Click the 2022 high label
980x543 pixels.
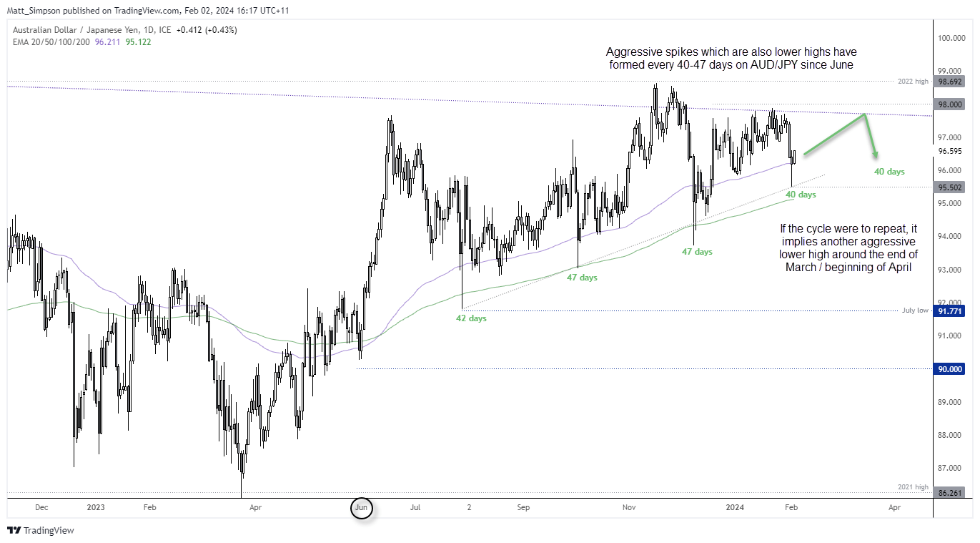[914, 82]
